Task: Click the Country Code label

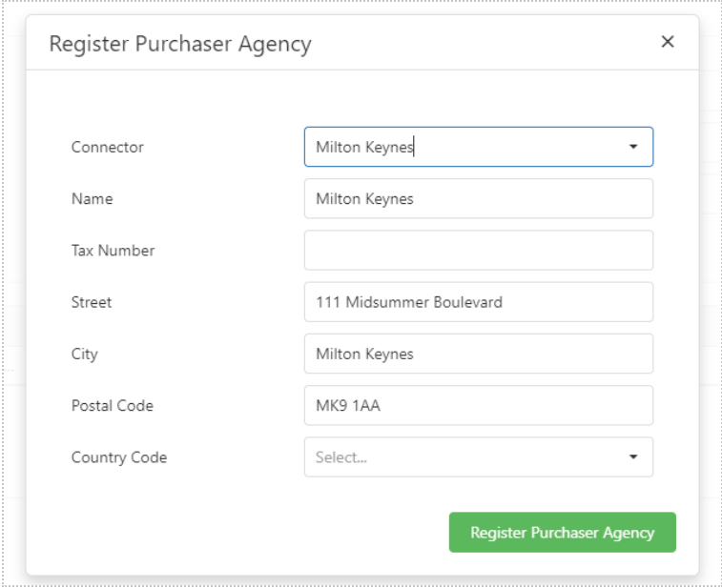Action: (118, 456)
